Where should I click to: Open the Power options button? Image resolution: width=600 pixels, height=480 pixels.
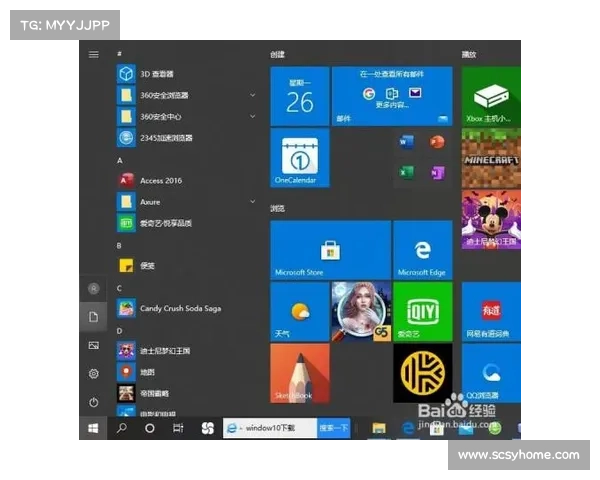94,402
